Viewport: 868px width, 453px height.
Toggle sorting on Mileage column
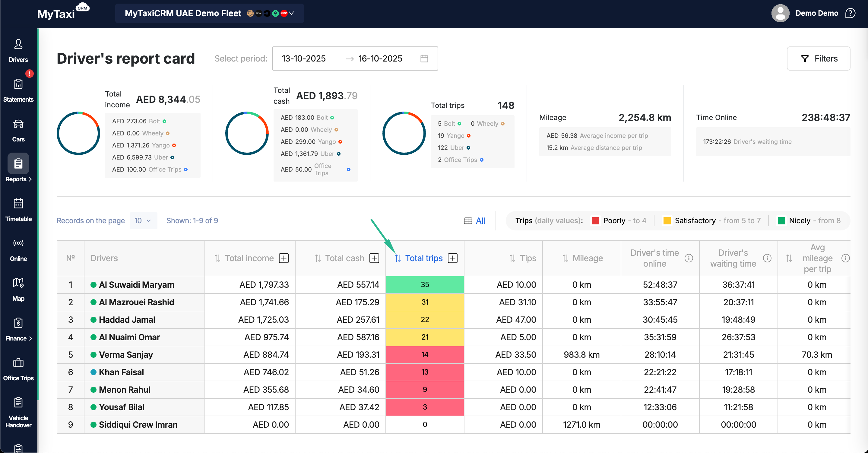(x=565, y=258)
